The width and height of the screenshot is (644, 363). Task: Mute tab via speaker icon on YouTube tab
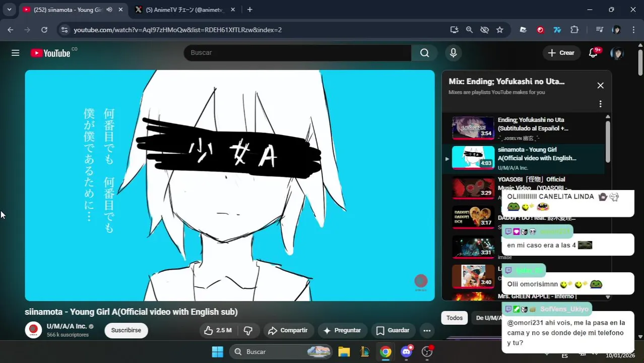pos(109,10)
